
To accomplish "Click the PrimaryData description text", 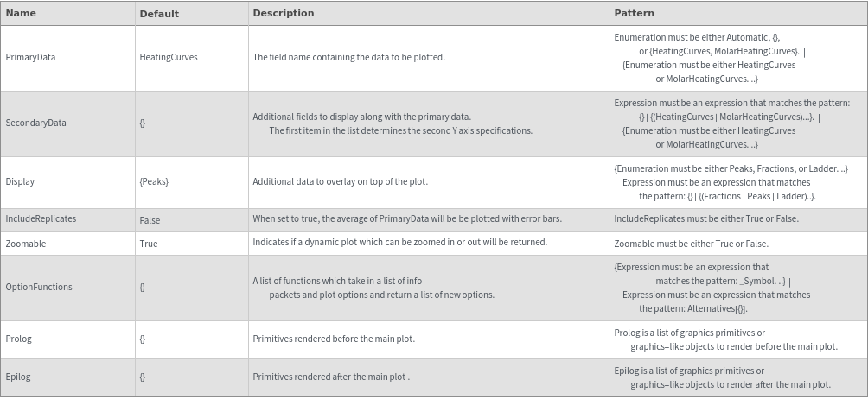I will point(348,57).
